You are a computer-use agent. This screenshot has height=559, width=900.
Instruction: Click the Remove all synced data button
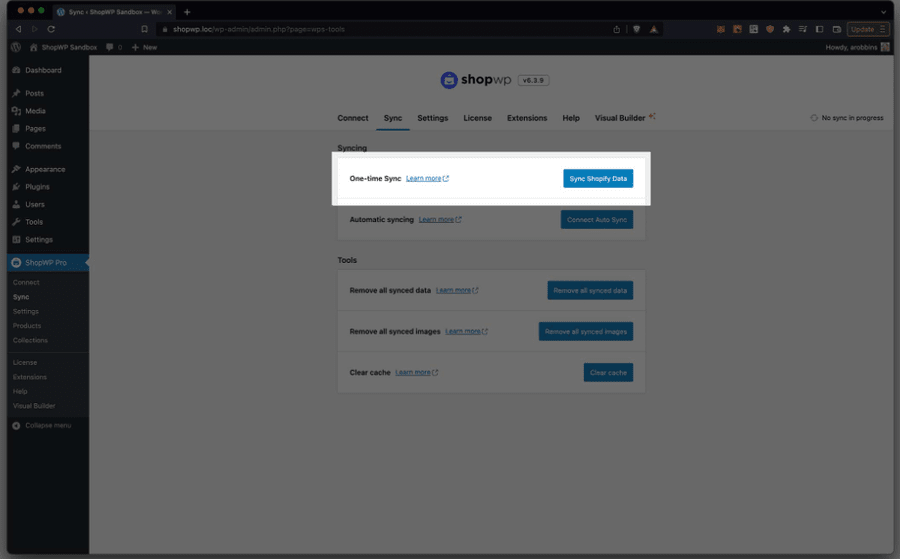[x=590, y=290]
